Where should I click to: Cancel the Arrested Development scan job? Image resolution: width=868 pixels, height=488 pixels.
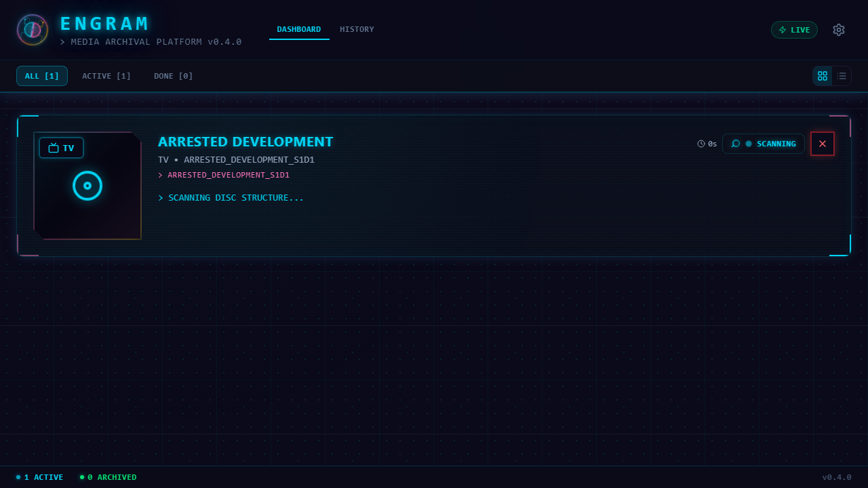click(x=823, y=144)
